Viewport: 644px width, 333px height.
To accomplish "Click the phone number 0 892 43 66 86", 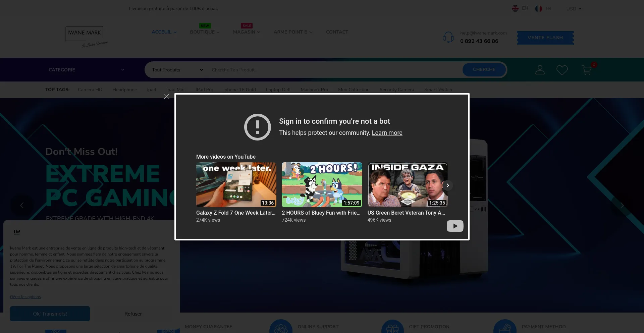I will (x=479, y=41).
